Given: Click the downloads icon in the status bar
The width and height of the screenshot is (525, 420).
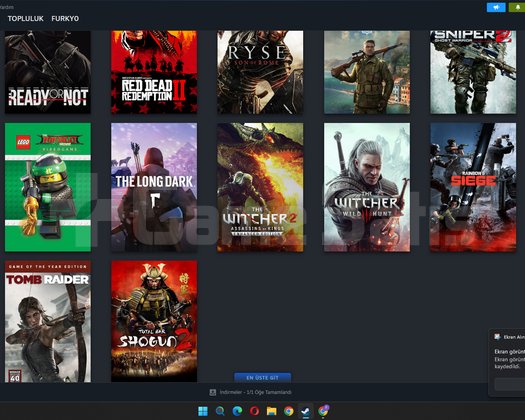Looking at the screenshot, I should click(x=213, y=392).
